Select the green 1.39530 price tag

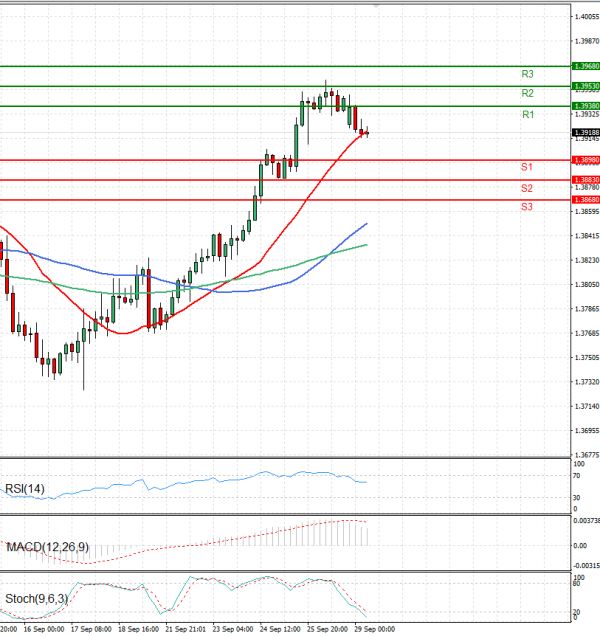click(x=586, y=86)
